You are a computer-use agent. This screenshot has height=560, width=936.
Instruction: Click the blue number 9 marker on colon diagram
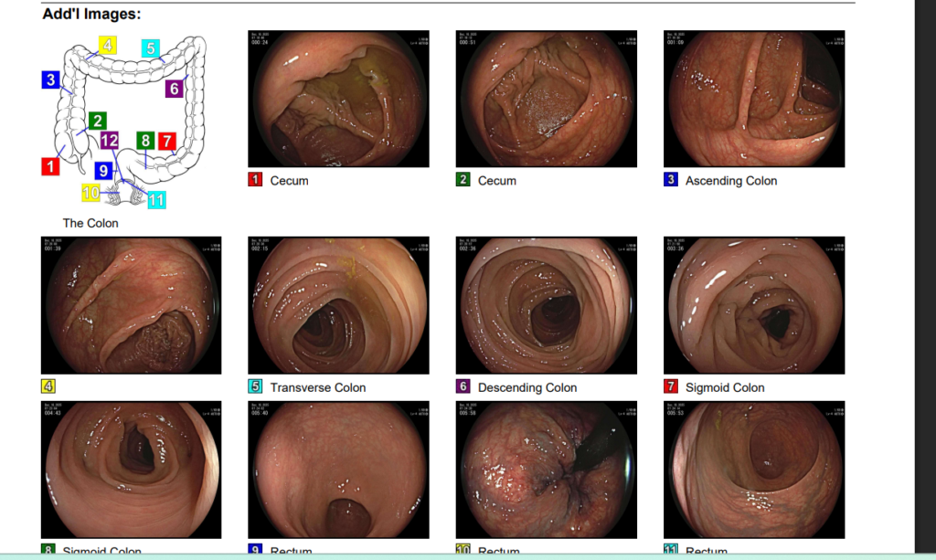tap(104, 171)
